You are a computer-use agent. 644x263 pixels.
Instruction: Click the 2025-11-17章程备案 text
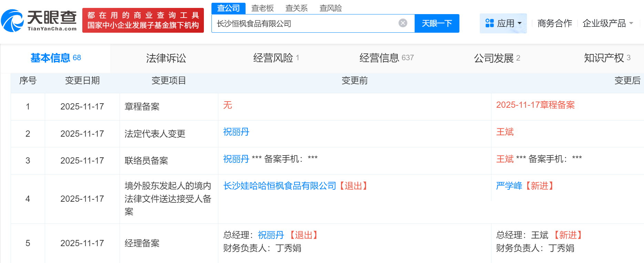click(536, 105)
